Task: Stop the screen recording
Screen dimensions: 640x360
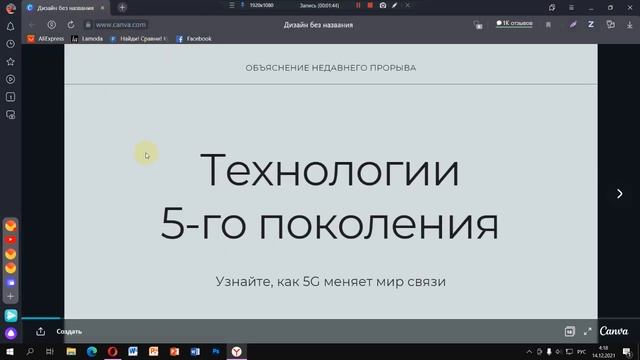Action: [x=370, y=5]
